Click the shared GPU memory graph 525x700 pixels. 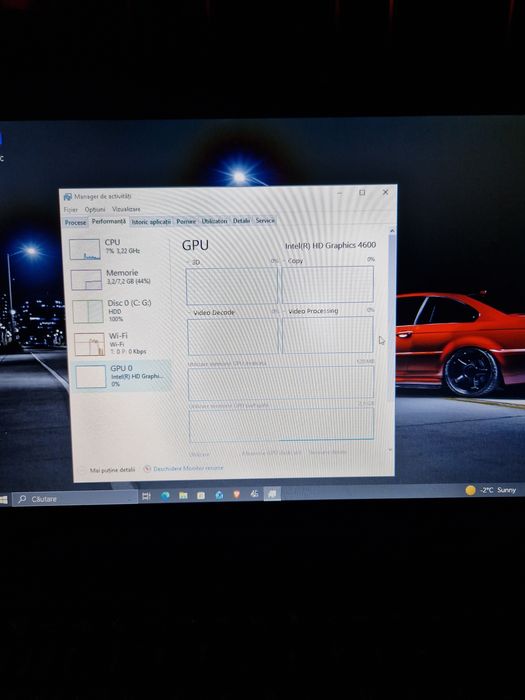[281, 425]
